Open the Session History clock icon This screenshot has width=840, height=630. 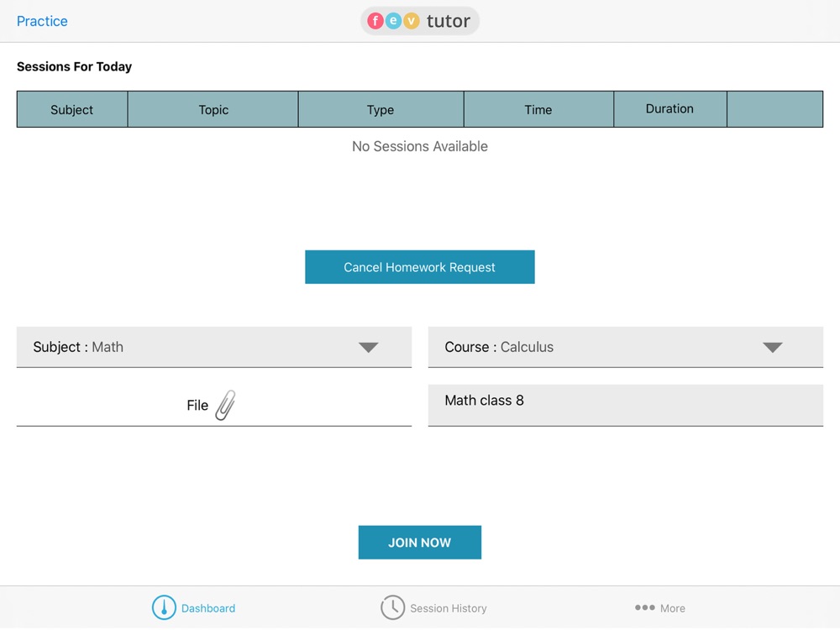pyautogui.click(x=392, y=607)
